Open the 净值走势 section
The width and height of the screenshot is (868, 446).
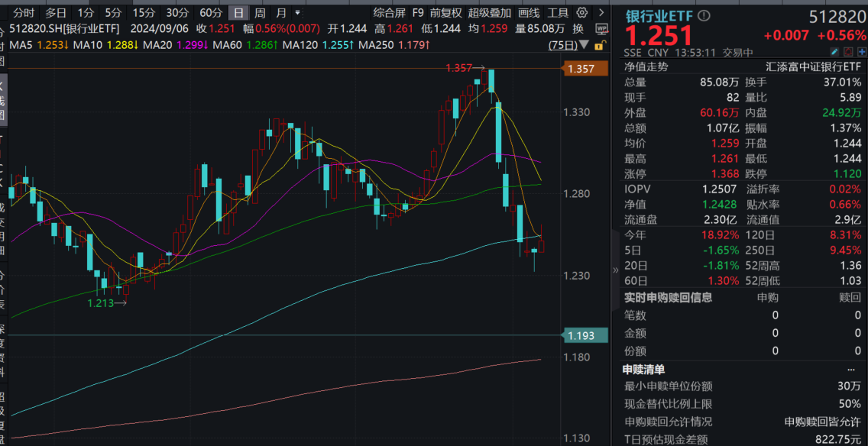(646, 67)
